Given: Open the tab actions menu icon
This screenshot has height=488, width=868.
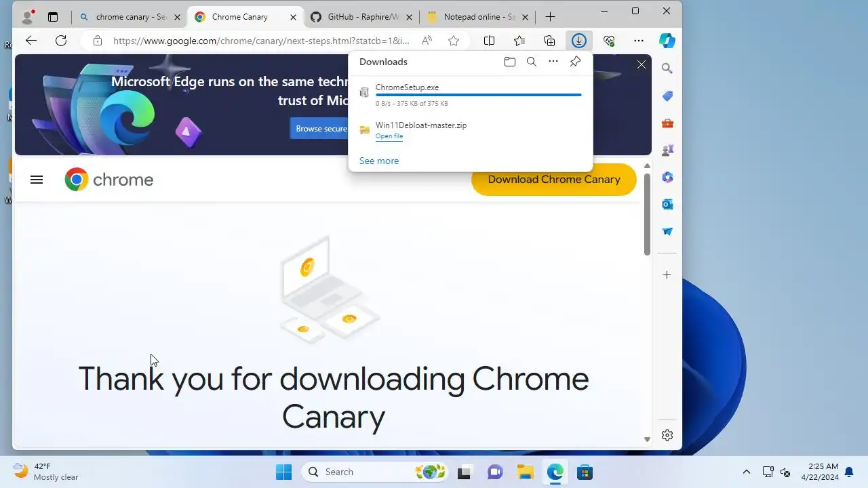Looking at the screenshot, I should tap(53, 17).
